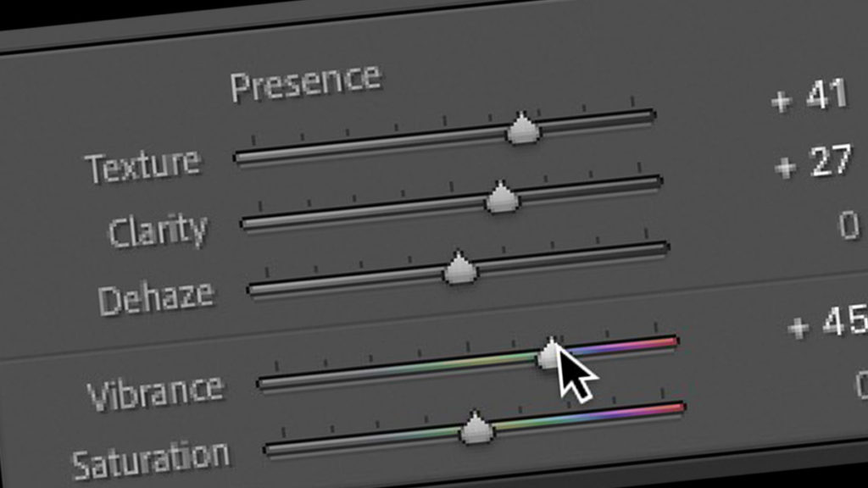Screen dimensions: 868x488
Task: Click the left end of Texture track
Action: point(245,157)
